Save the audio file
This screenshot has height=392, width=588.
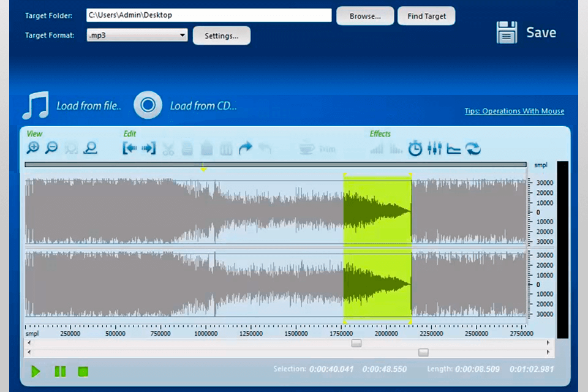(x=527, y=32)
